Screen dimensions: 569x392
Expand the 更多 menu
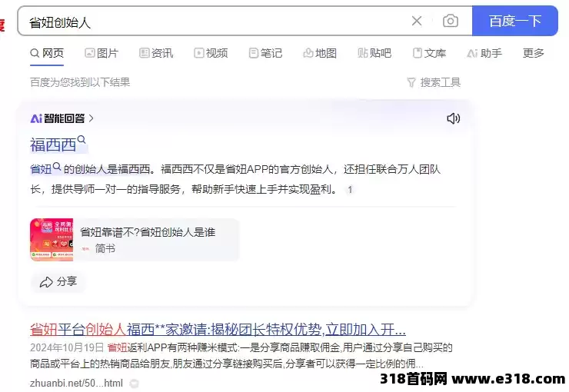point(533,53)
